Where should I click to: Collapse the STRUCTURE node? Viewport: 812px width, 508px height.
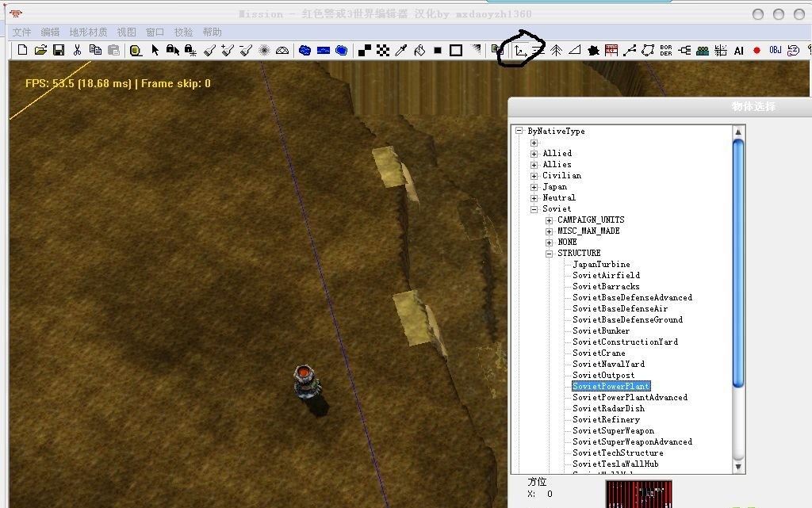(x=549, y=254)
